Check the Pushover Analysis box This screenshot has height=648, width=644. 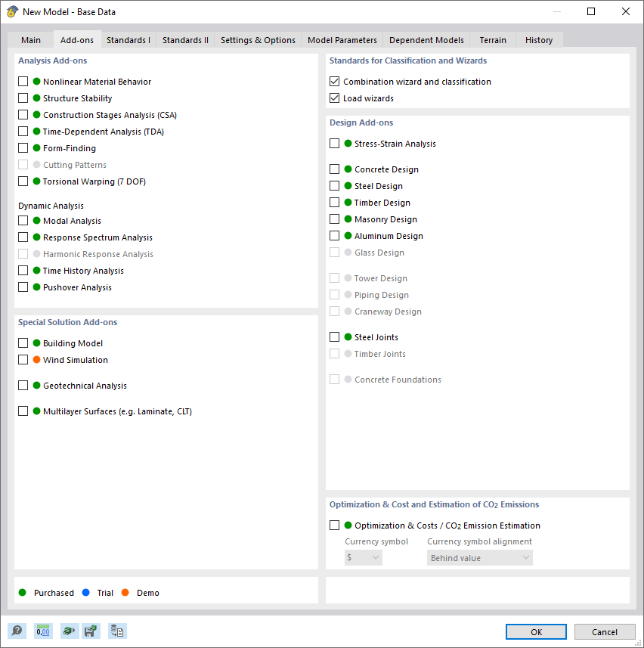pyautogui.click(x=23, y=287)
